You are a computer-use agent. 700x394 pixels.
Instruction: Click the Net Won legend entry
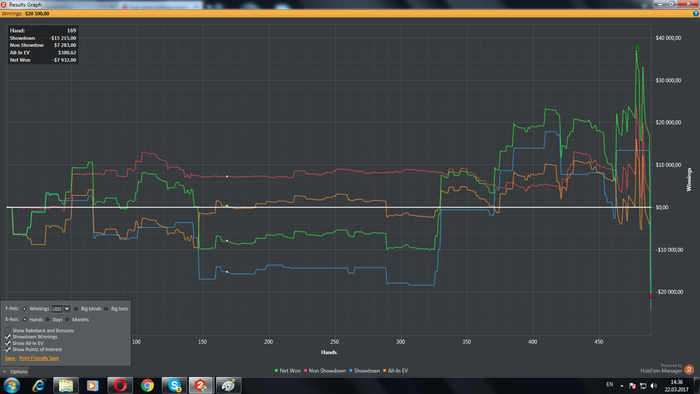coord(288,371)
